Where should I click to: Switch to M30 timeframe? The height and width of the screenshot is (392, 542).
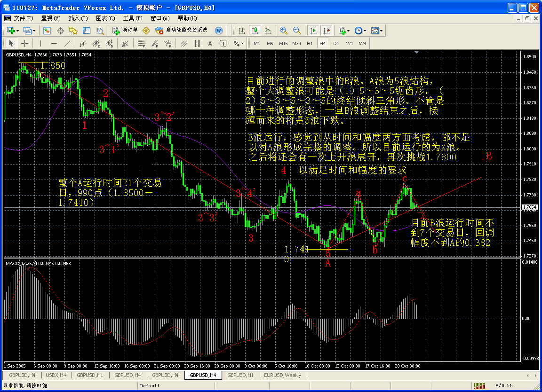pos(296,44)
